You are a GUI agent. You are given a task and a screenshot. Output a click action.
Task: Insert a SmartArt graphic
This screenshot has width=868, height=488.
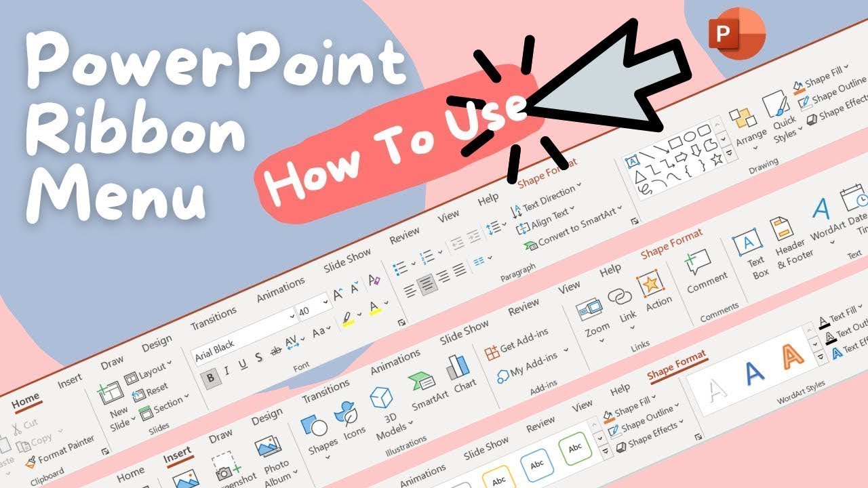[x=427, y=392]
